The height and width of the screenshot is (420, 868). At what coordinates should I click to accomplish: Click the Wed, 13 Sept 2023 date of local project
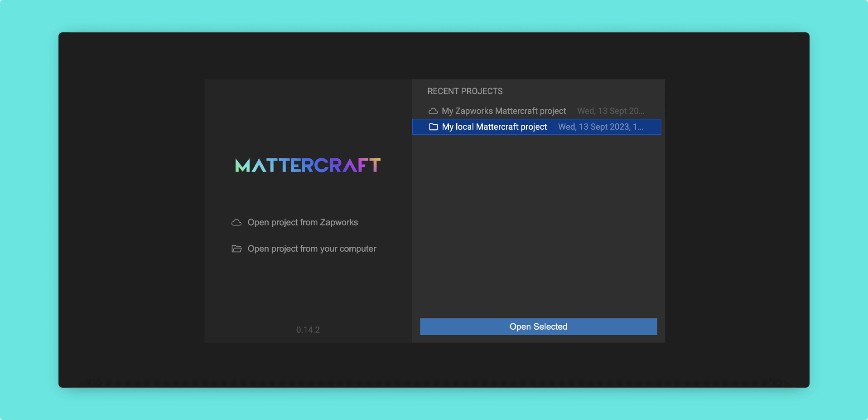tap(600, 127)
